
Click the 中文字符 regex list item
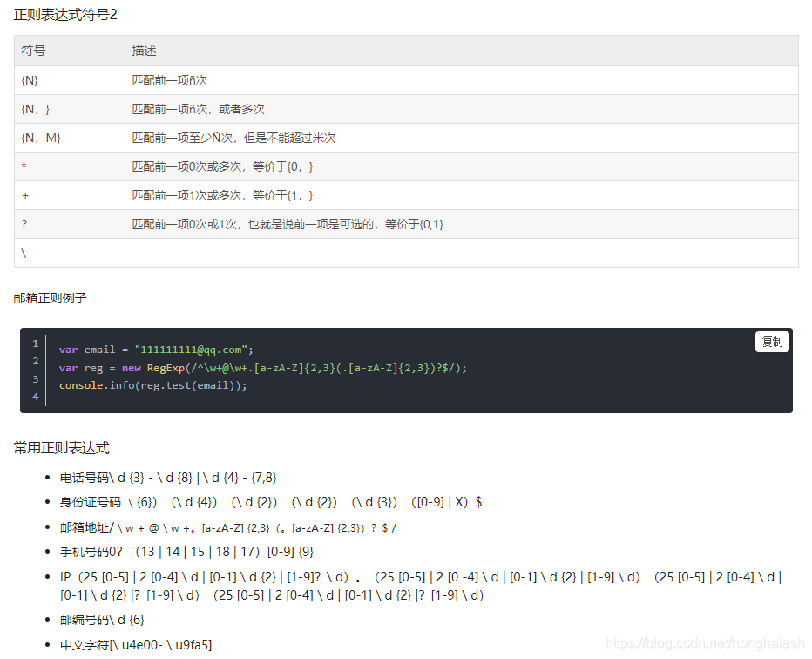[136, 644]
